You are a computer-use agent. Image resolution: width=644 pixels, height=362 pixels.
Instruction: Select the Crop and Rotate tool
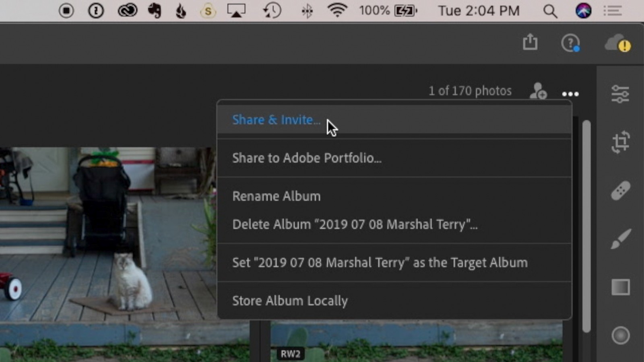620,142
